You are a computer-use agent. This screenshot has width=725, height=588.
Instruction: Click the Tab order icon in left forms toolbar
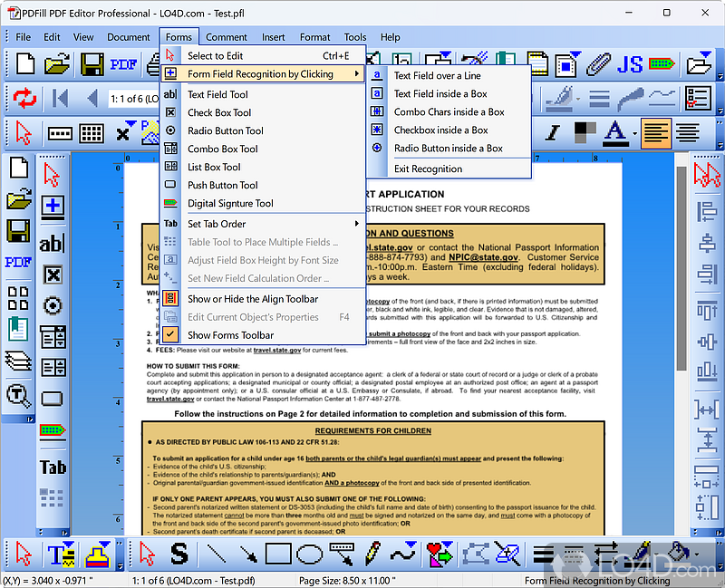coord(53,468)
